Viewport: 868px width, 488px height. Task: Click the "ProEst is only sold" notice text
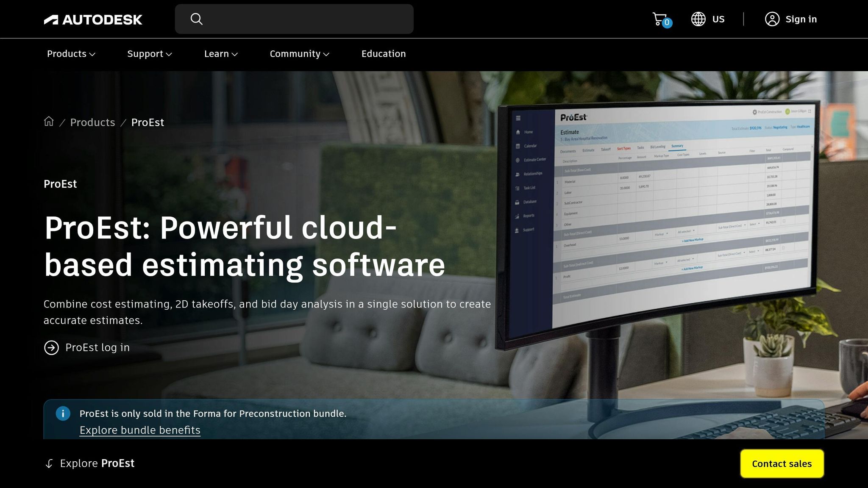click(x=213, y=413)
